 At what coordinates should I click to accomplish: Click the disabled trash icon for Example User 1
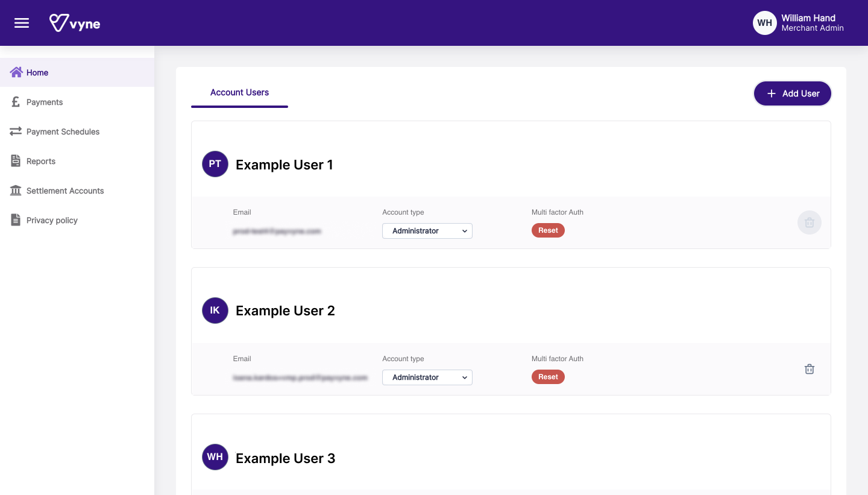coord(810,222)
